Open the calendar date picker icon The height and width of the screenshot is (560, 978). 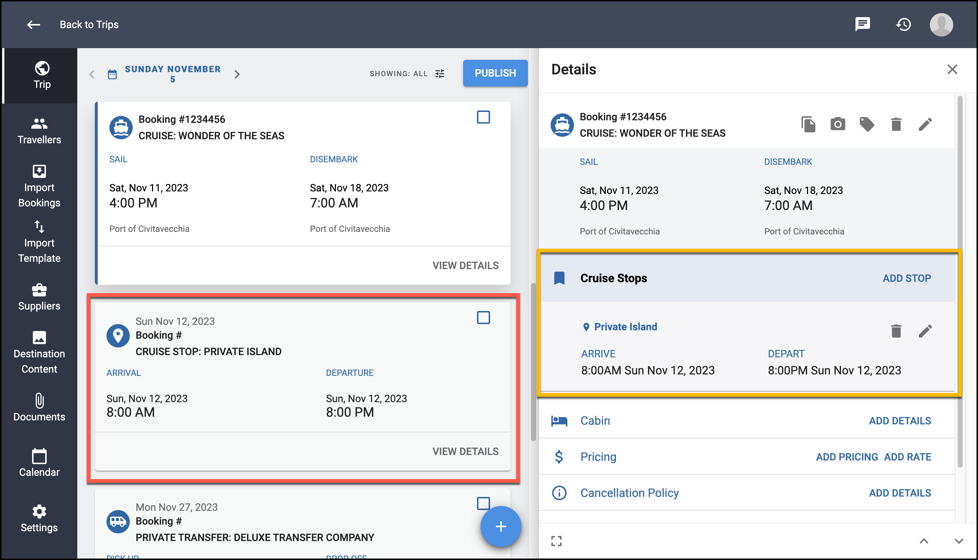click(112, 74)
